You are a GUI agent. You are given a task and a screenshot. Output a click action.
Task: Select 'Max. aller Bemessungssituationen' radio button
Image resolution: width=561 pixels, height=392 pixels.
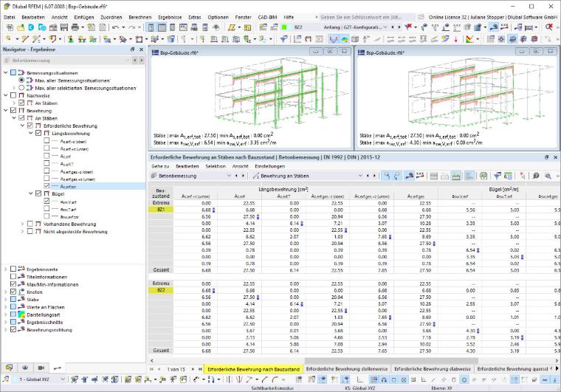[x=21, y=80]
